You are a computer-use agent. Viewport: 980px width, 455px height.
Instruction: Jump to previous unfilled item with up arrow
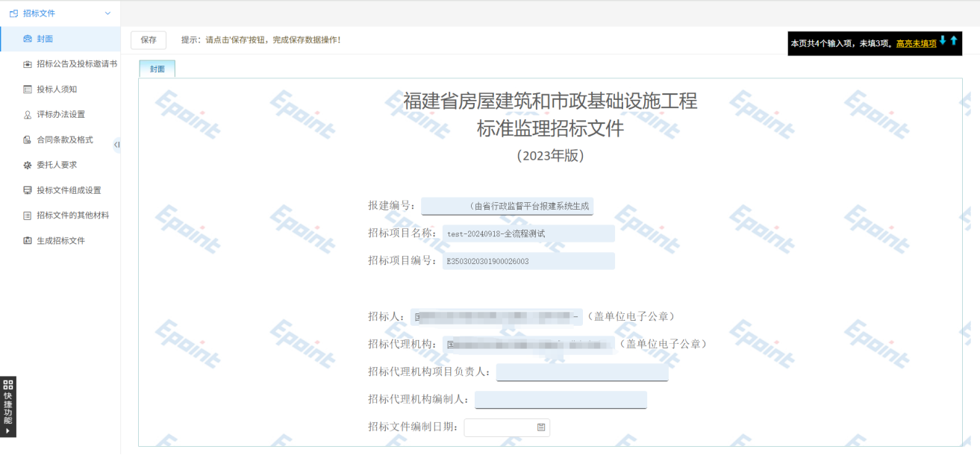tap(953, 40)
